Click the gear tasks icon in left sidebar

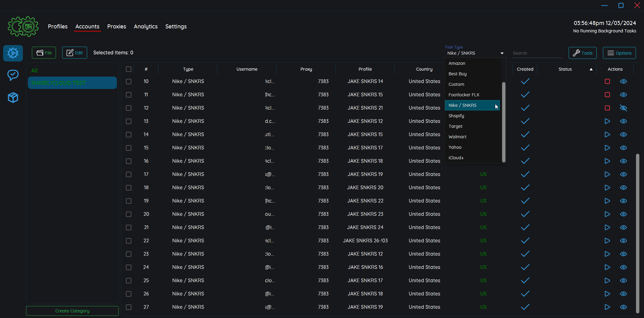pos(13,53)
